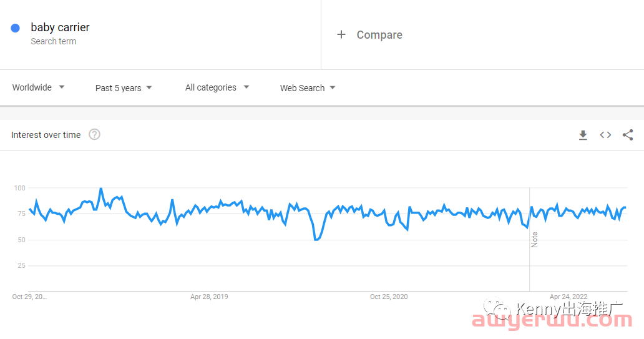Click the Oct 25, 2020 axis label

click(x=389, y=297)
